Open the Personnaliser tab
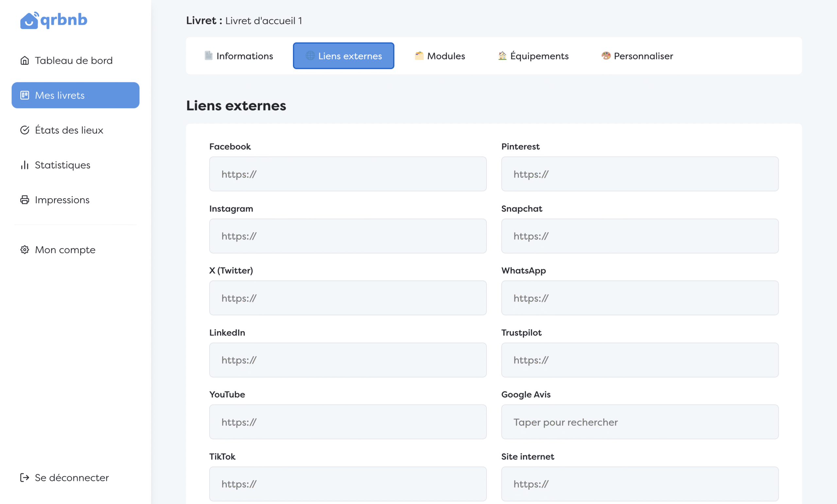Image resolution: width=837 pixels, height=504 pixels. [x=637, y=56]
